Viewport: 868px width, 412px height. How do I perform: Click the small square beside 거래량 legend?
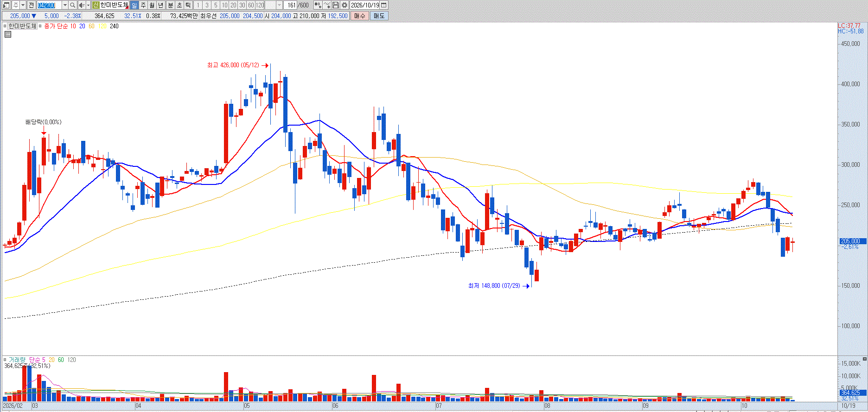(x=6, y=360)
